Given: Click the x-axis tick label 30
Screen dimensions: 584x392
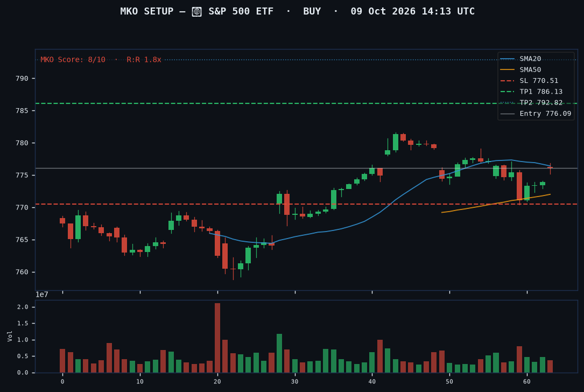Looking at the screenshot, I should coord(295,382).
